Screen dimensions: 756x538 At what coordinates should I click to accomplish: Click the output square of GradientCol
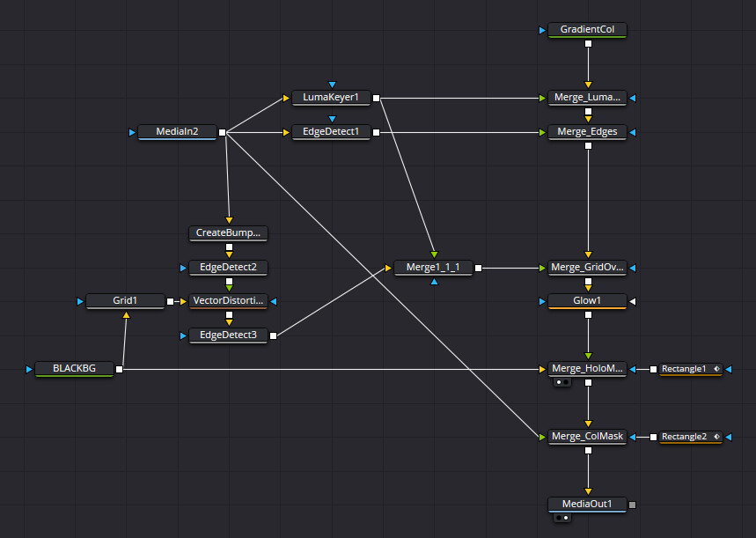click(x=588, y=44)
